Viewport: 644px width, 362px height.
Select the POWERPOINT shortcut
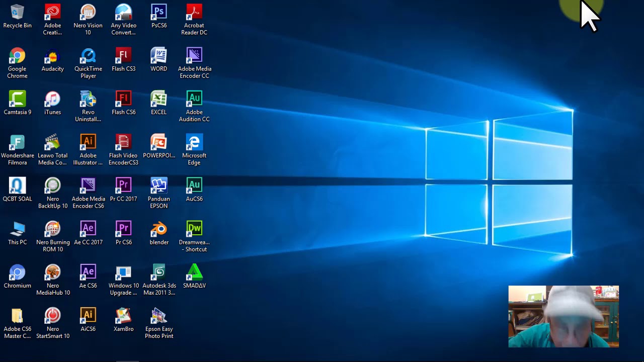point(159,142)
